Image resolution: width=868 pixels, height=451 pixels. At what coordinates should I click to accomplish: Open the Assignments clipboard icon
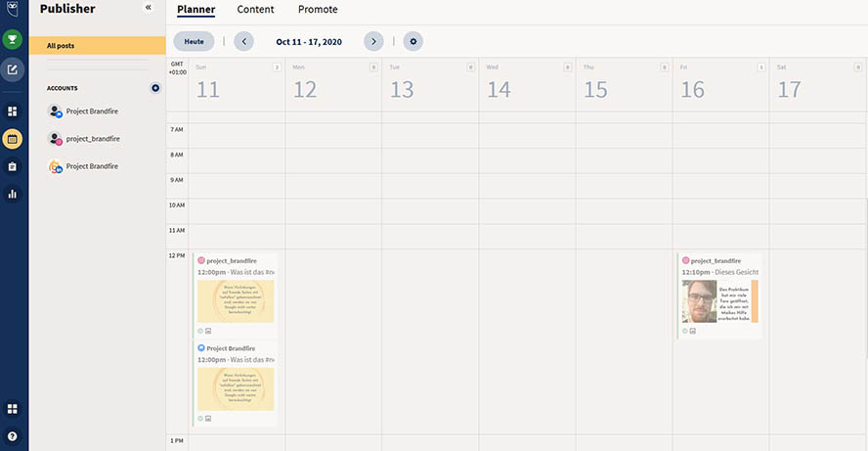click(13, 166)
